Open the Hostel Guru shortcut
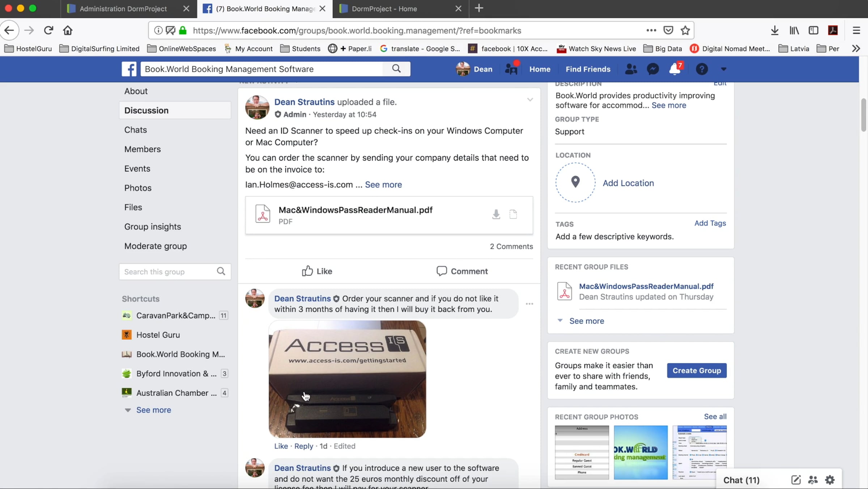868x489 pixels. [158, 335]
